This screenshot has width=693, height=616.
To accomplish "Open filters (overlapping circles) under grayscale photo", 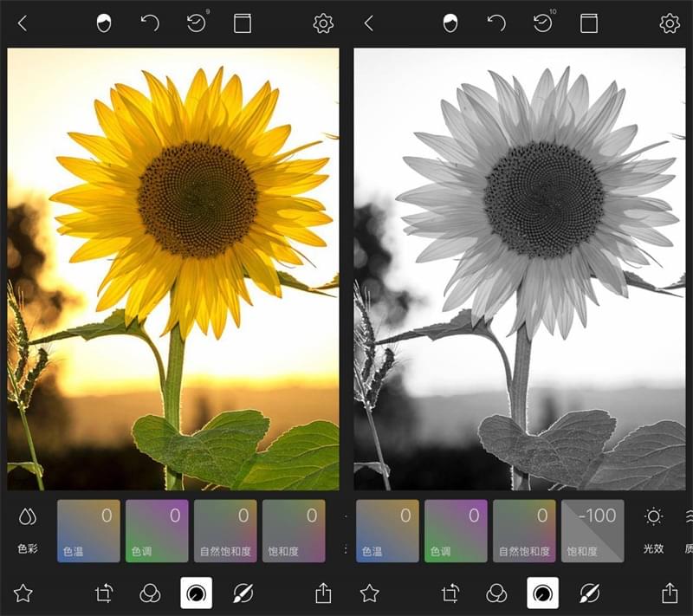I will pyautogui.click(x=496, y=593).
